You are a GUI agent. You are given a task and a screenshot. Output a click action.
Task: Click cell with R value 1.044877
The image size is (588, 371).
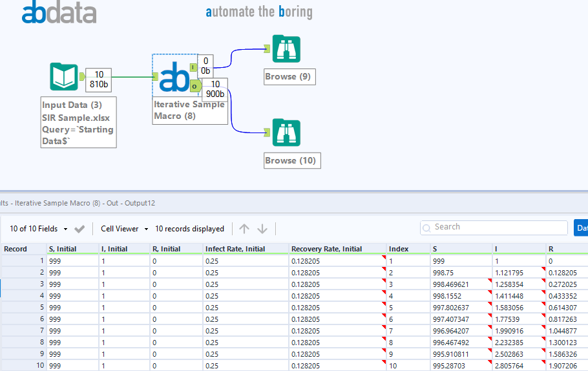567,331
